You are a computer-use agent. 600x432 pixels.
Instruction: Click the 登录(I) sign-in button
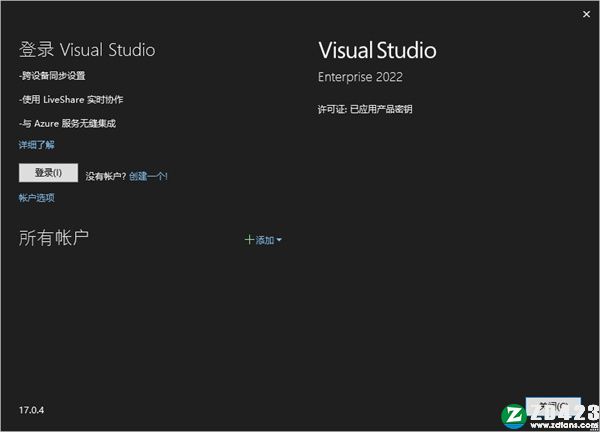pyautogui.click(x=49, y=173)
